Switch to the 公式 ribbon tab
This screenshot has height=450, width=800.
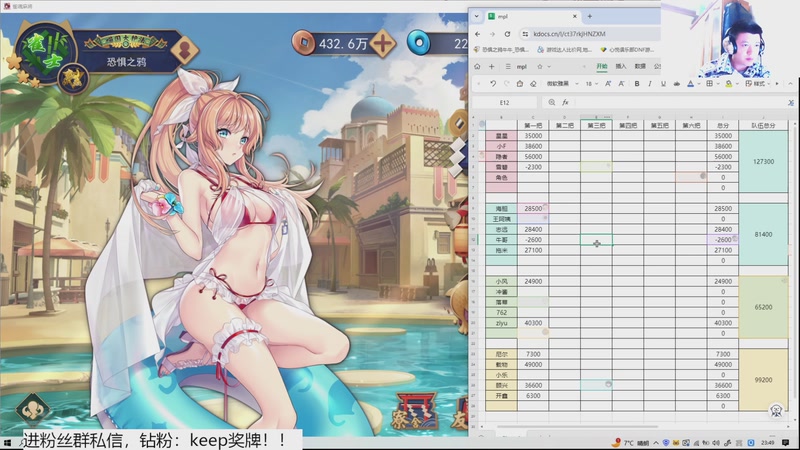point(657,66)
